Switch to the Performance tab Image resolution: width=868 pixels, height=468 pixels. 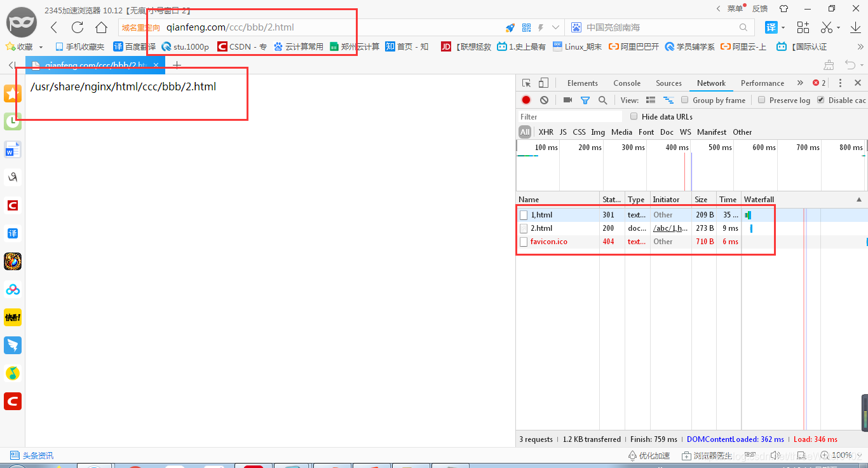763,83
